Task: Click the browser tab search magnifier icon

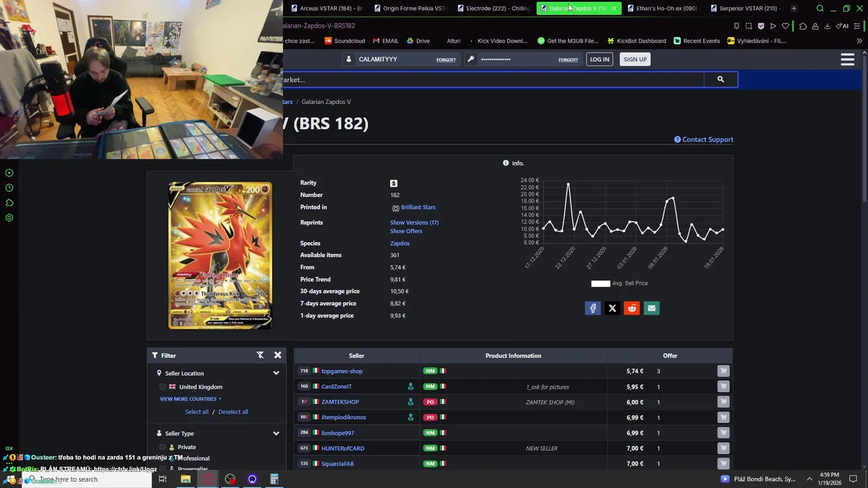Action: (x=820, y=8)
